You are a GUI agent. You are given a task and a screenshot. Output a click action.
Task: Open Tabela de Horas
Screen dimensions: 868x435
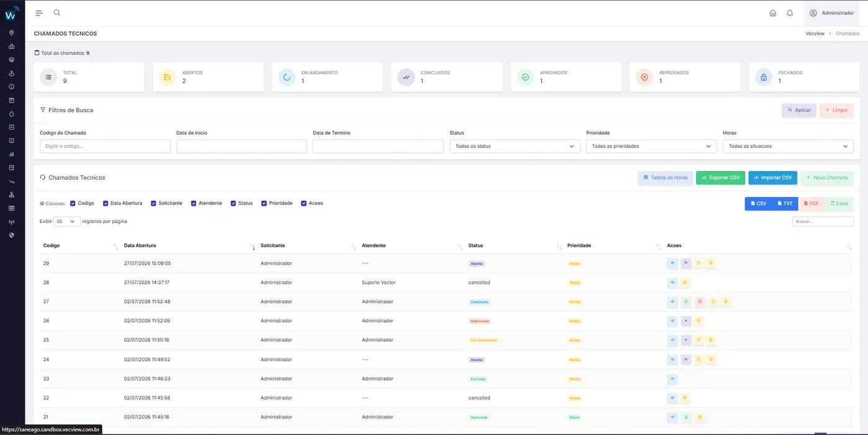[665, 178]
